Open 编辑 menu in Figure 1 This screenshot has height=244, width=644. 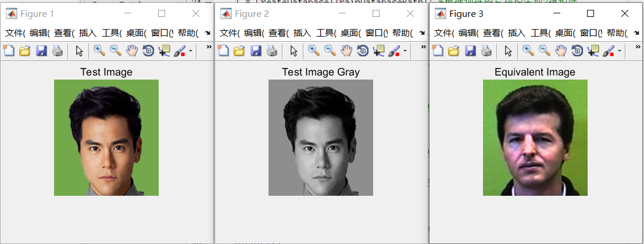[40, 33]
